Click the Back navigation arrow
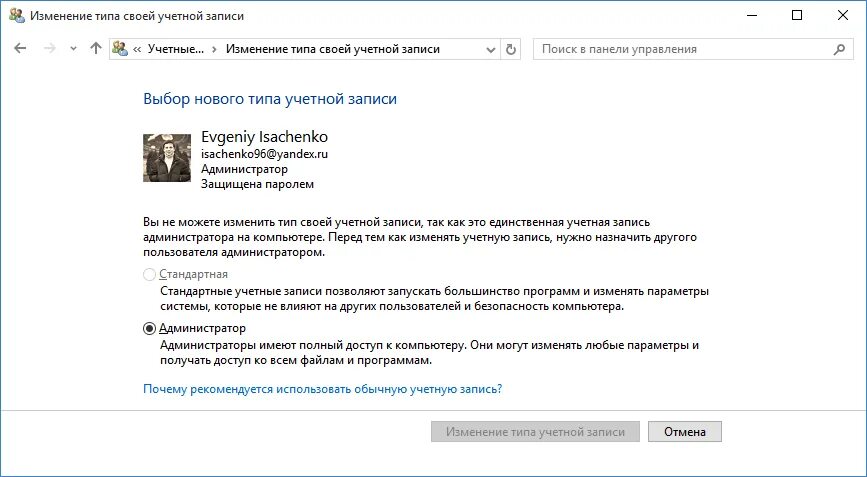Screen dimensions: 867x477 pos(20,49)
